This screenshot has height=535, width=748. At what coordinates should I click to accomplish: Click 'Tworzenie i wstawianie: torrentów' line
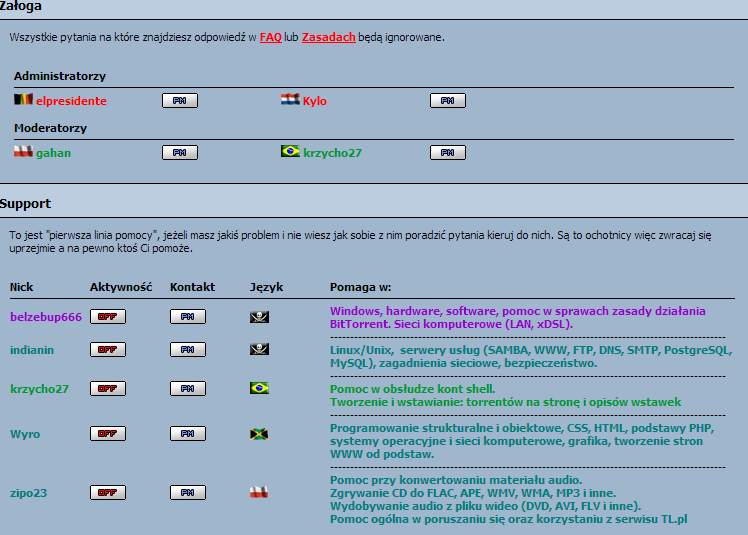[x=506, y=402]
